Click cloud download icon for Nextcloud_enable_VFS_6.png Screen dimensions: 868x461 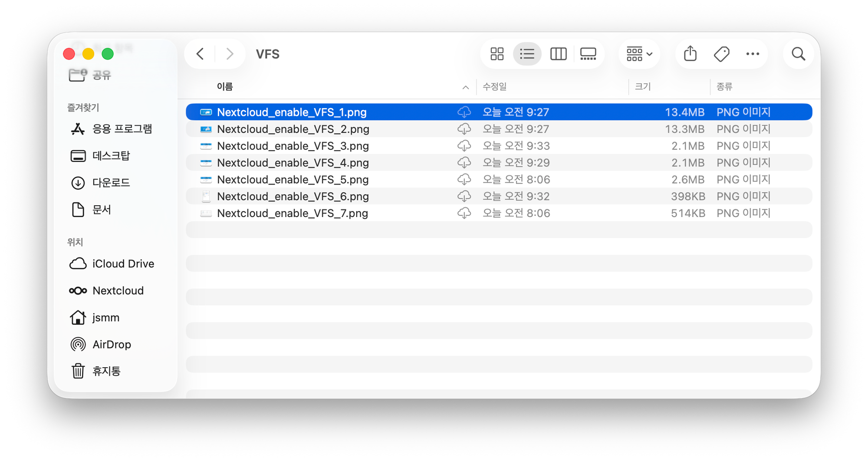point(464,197)
